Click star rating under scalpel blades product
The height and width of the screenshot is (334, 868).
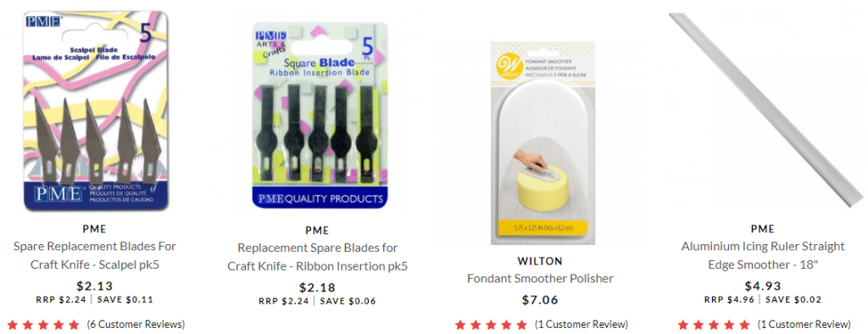coord(43,325)
